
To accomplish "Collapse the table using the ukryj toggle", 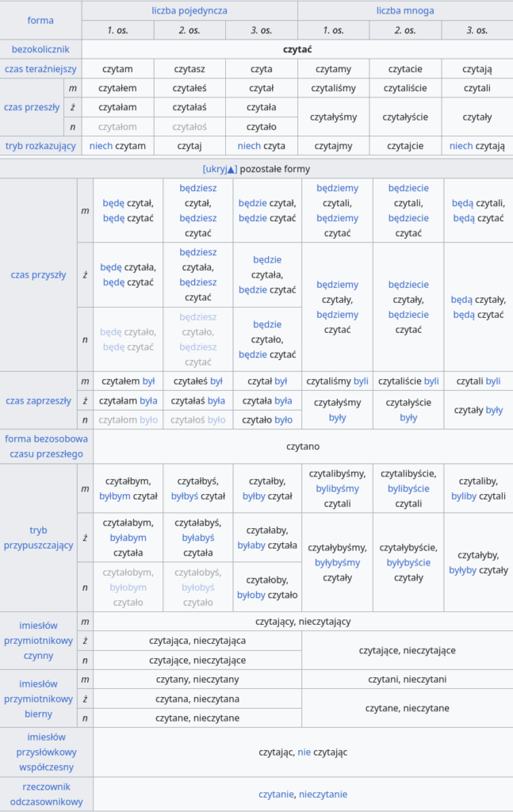I will [x=220, y=169].
